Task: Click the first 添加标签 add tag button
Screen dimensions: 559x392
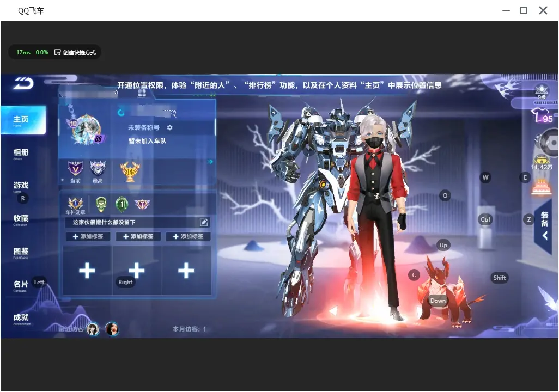Action: tap(88, 236)
